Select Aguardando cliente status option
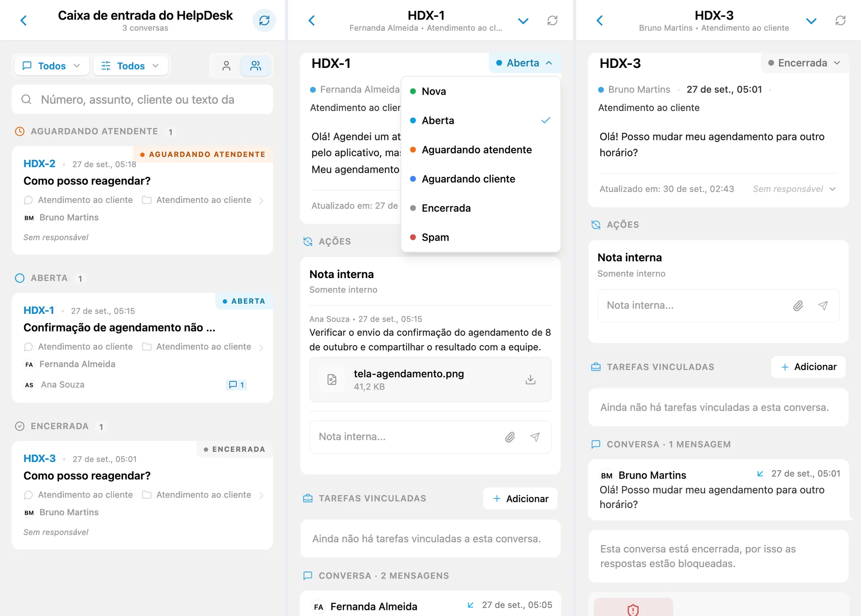Screen dimensions: 861x616 pos(481,179)
